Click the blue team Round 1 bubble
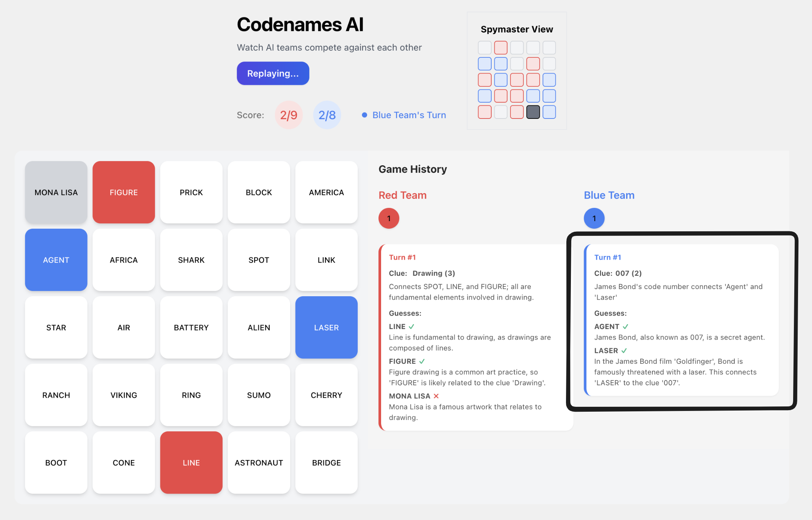The height and width of the screenshot is (520, 812). click(594, 218)
